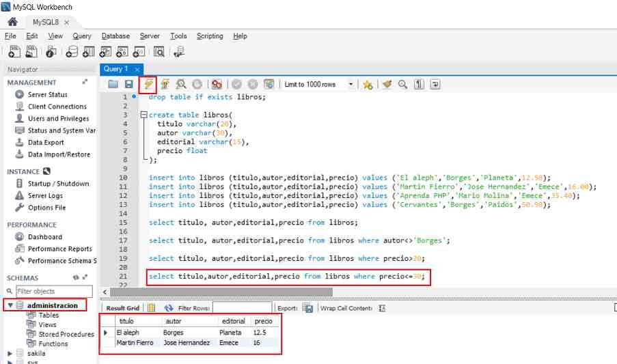Viewport: 617px width, 364px height.
Task: Save the script using the floppy disk icon
Action: point(128,84)
